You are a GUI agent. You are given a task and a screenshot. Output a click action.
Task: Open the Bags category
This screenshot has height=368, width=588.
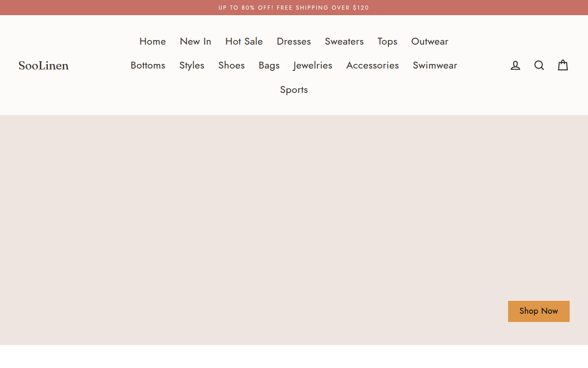(269, 65)
